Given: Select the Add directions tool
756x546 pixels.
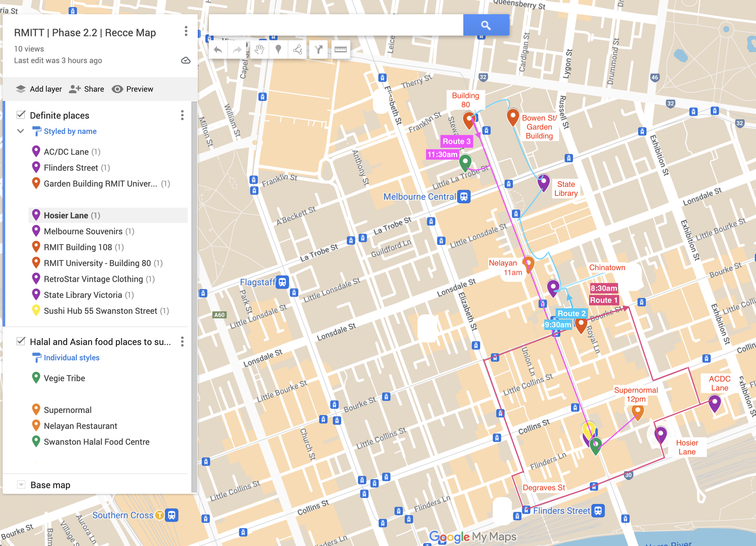Looking at the screenshot, I should coord(319,50).
